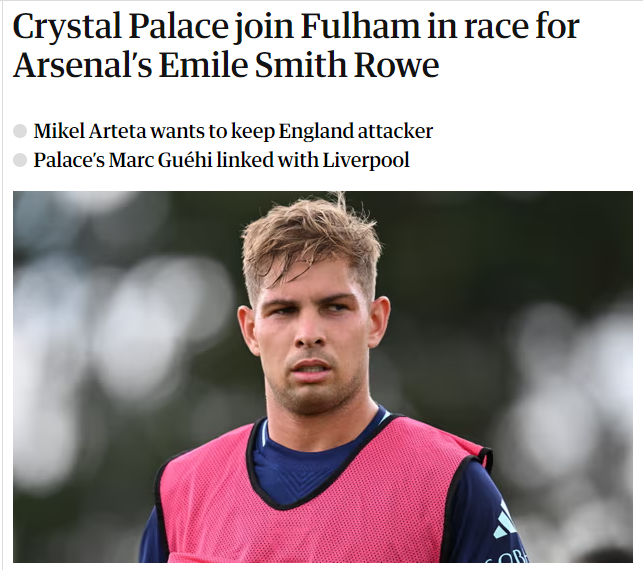Click the words 'wants to keep' in first bullet
The height and width of the screenshot is (570, 643).
[x=212, y=131]
